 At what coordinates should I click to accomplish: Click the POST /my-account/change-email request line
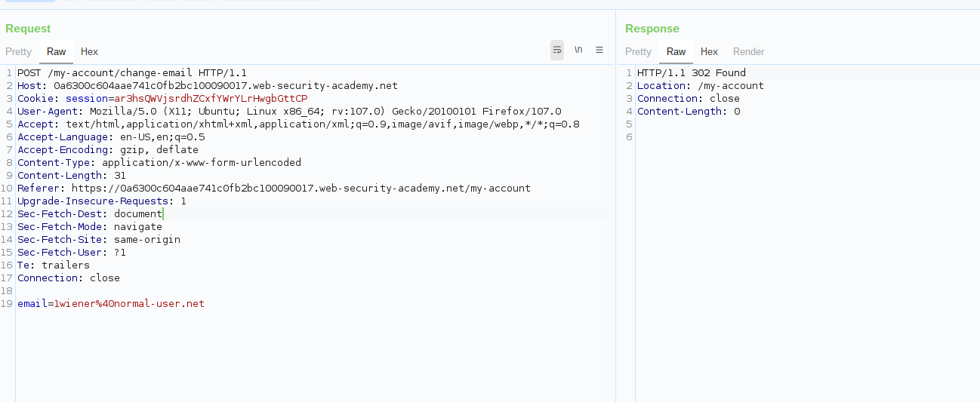point(132,72)
